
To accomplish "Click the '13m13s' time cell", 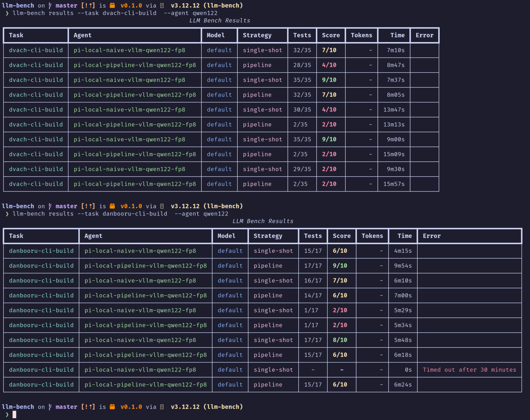I will tap(394, 124).
